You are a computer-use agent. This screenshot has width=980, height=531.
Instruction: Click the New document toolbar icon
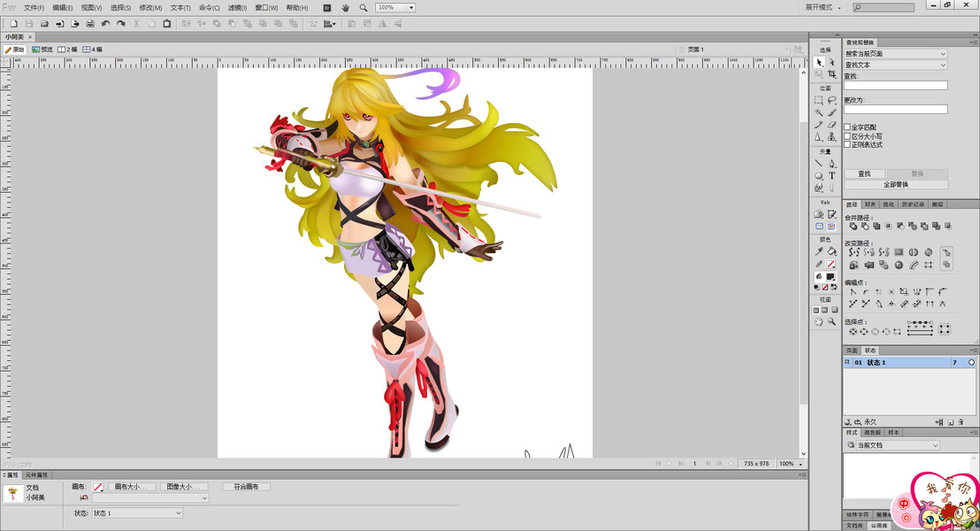coord(14,24)
